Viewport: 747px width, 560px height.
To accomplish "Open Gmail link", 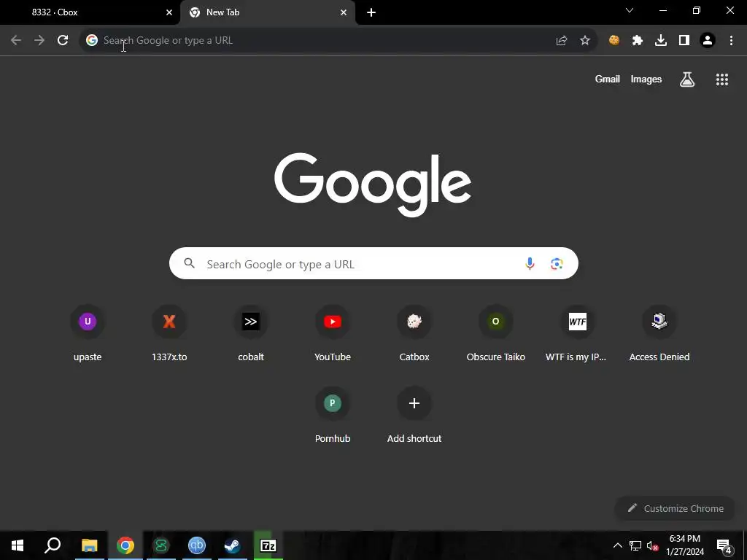I will coord(608,79).
